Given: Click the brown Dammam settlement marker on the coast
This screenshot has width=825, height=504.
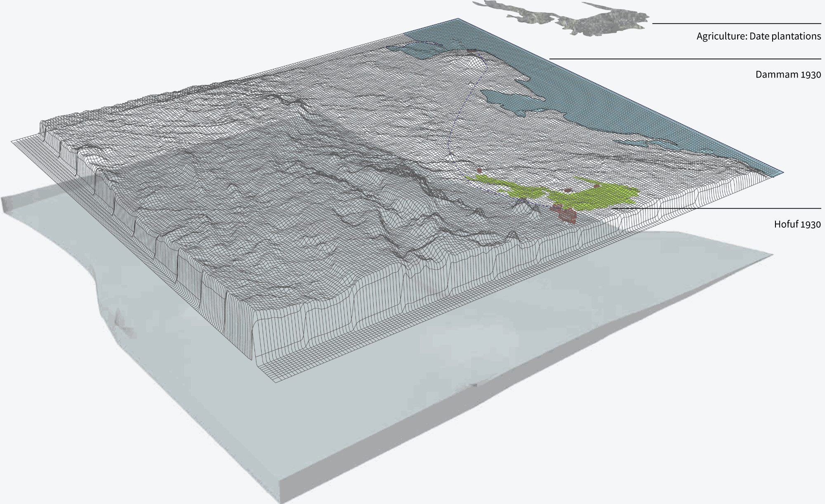Looking at the screenshot, I should tap(471, 51).
